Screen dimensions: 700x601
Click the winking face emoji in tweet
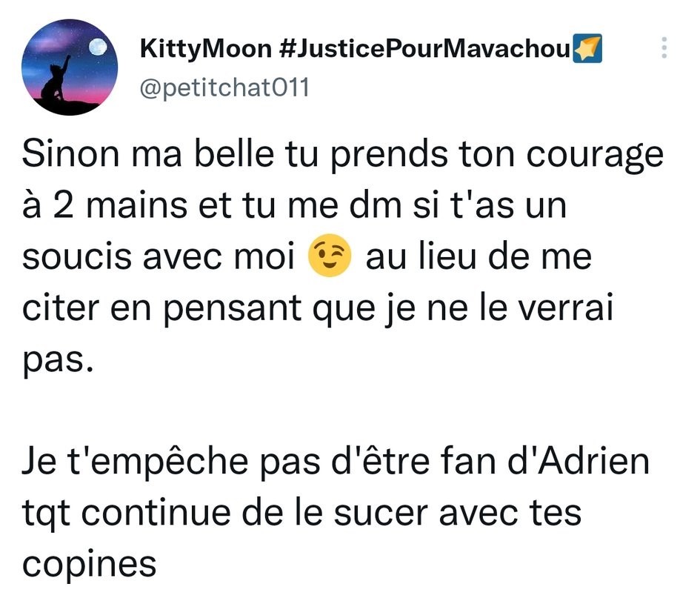(x=330, y=256)
